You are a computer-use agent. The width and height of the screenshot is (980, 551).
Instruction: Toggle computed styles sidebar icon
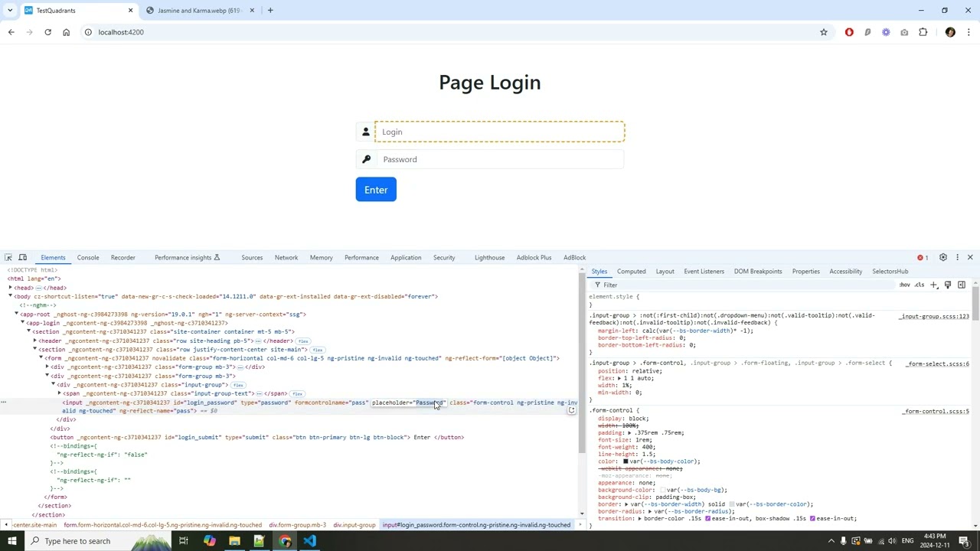click(x=962, y=285)
